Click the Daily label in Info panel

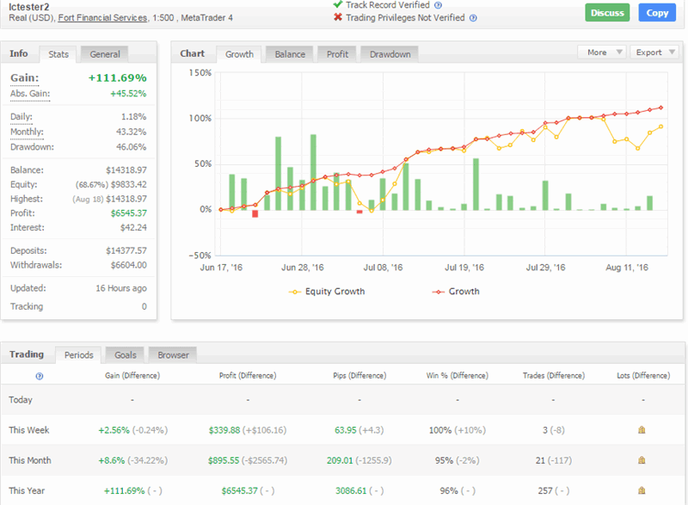click(x=21, y=117)
